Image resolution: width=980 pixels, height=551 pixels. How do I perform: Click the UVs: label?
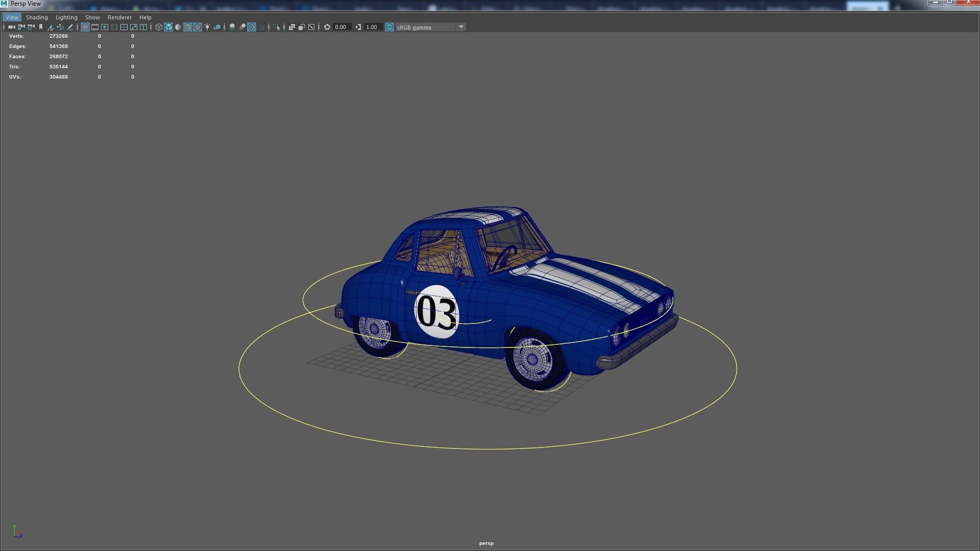[x=15, y=77]
